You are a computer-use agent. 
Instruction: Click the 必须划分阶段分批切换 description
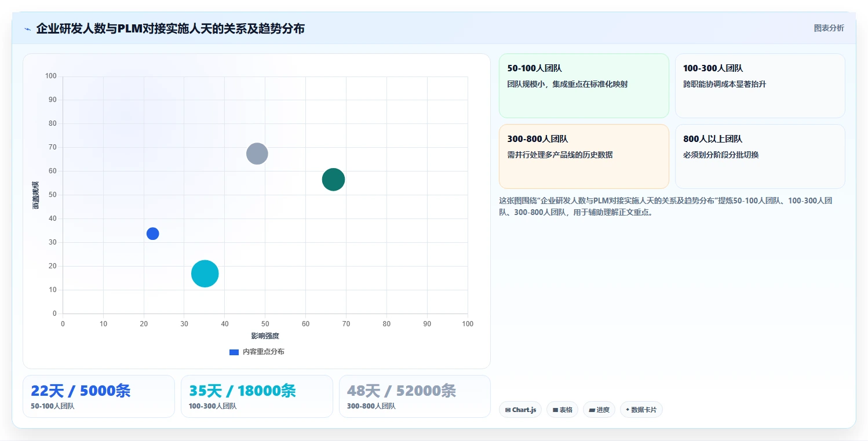pyautogui.click(x=721, y=155)
